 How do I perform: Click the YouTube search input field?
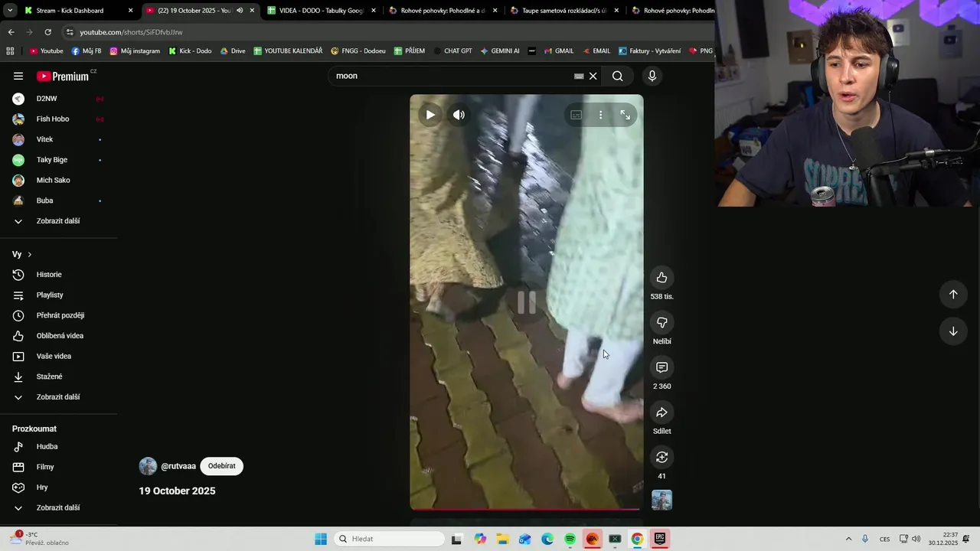pyautogui.click(x=452, y=76)
